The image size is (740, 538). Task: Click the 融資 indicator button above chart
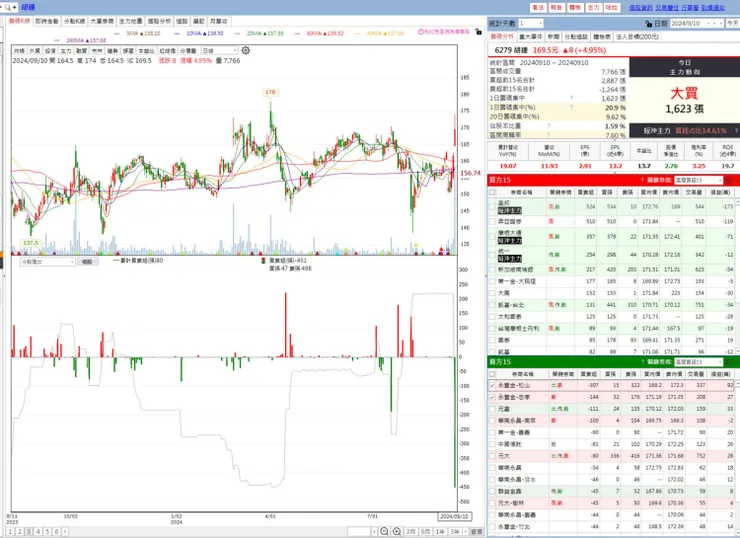pos(82,50)
